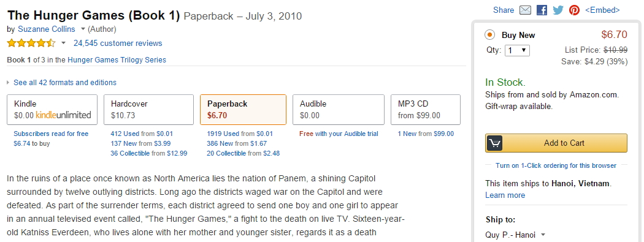The width and height of the screenshot is (644, 242).
Task: Select the Buy New radio button
Action: [x=489, y=35]
